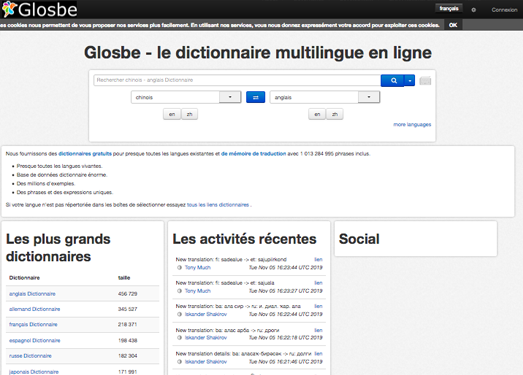523x375 pixels.
Task: Click size value 456 729
Action: [x=127, y=294]
